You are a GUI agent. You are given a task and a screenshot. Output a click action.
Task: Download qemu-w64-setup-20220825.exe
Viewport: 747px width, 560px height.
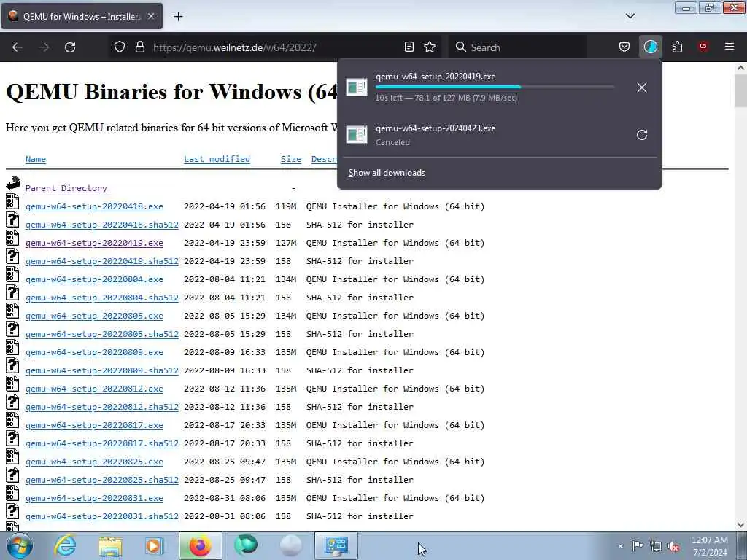[x=94, y=462]
